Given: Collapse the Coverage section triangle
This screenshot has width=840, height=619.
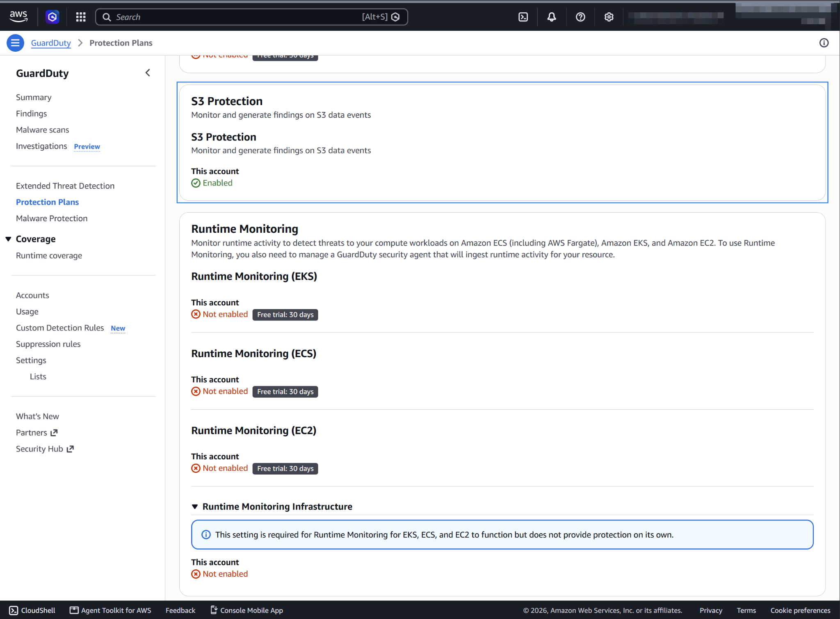Looking at the screenshot, I should tap(8, 239).
